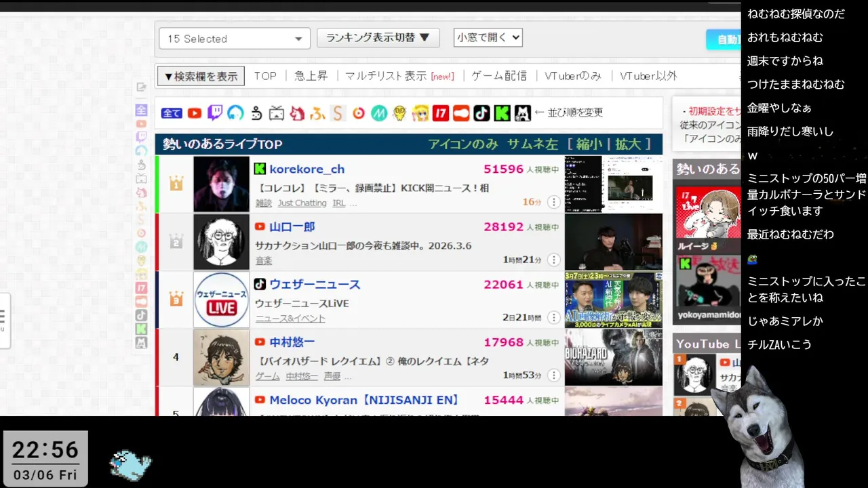Click the Kick K icon in left sidebar

(x=141, y=329)
